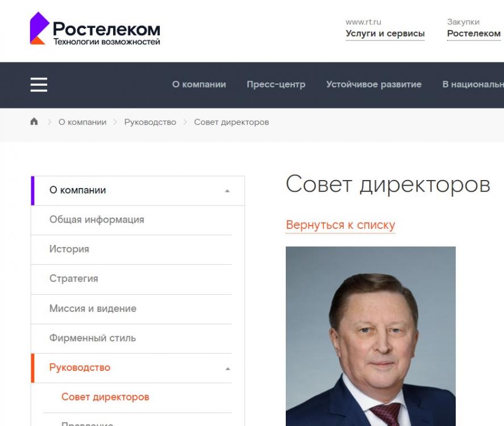Collapse the «Руководство» sidebar section arrow

(x=228, y=369)
